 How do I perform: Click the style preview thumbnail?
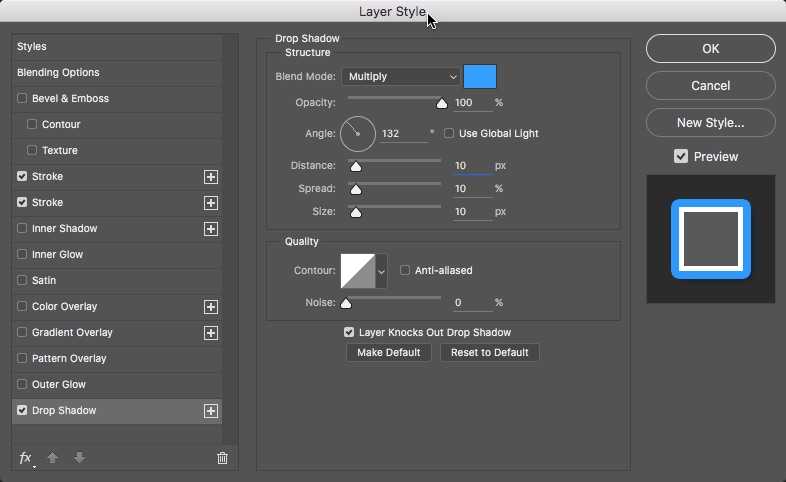711,239
